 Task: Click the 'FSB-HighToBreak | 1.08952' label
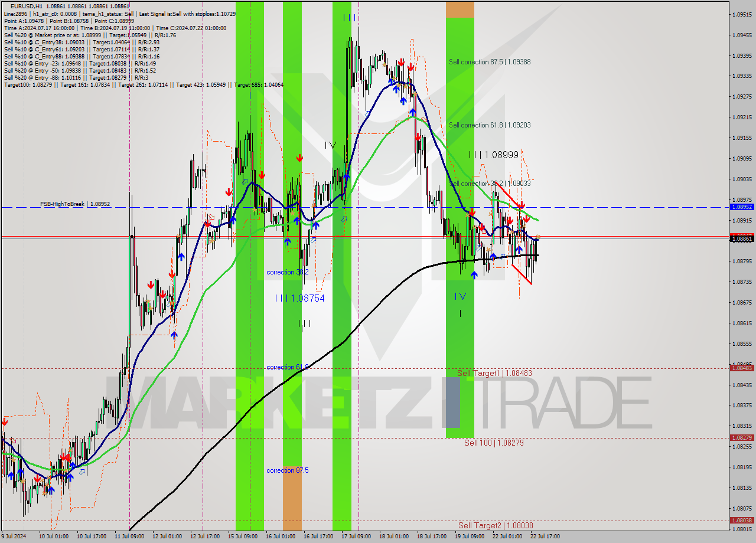click(x=75, y=204)
